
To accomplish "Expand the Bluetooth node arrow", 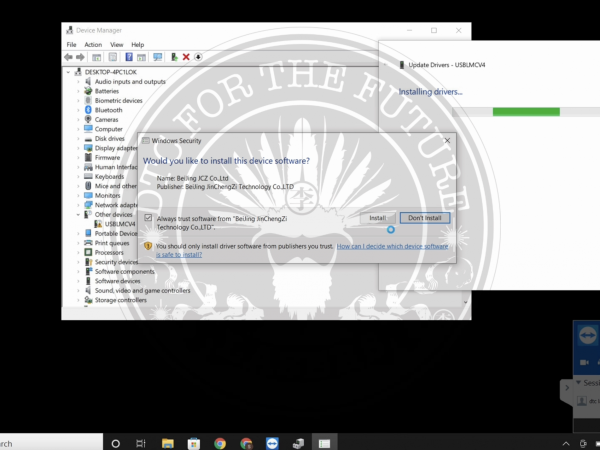I will tap(78, 110).
